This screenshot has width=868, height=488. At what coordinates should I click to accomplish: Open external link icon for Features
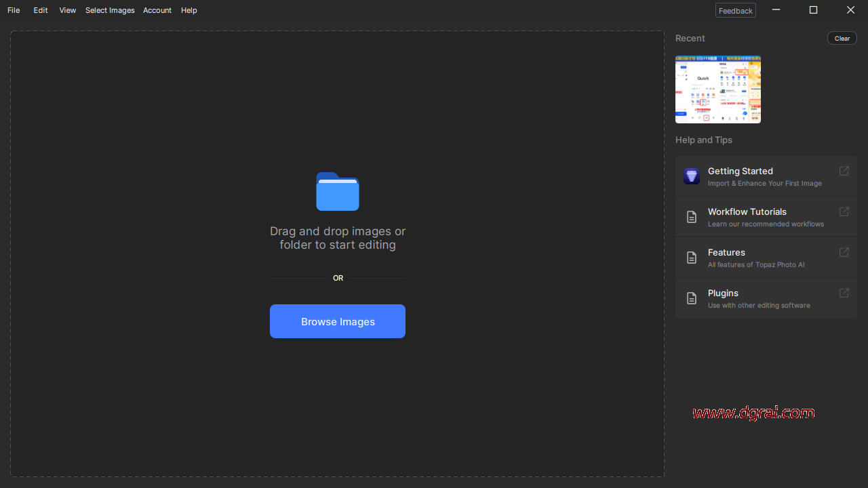(844, 252)
